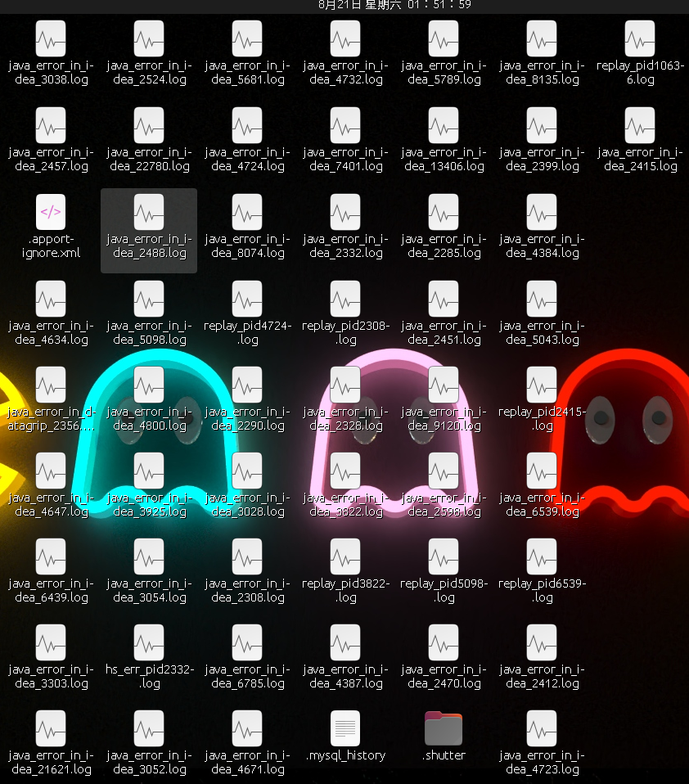Select java_error_in_idea_4387.log icon
Screen dimensions: 689x784
click(345, 642)
